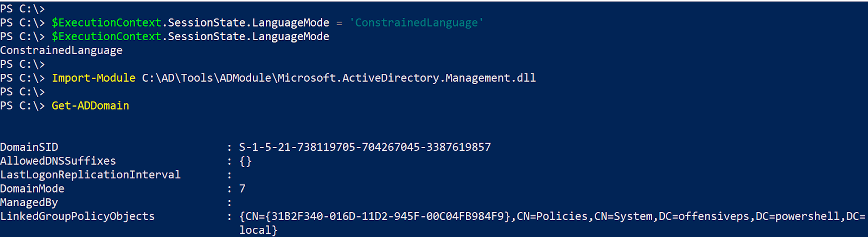
Task: Click the ManagedBy property label
Action: pos(29,202)
